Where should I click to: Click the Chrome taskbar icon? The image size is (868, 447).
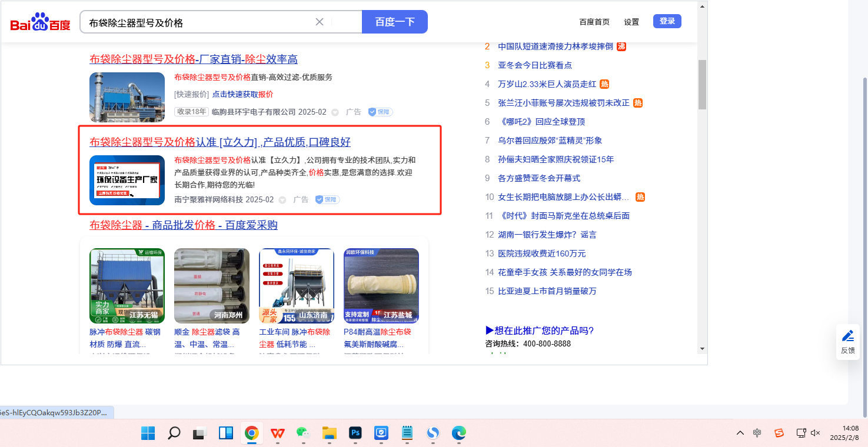click(x=251, y=433)
